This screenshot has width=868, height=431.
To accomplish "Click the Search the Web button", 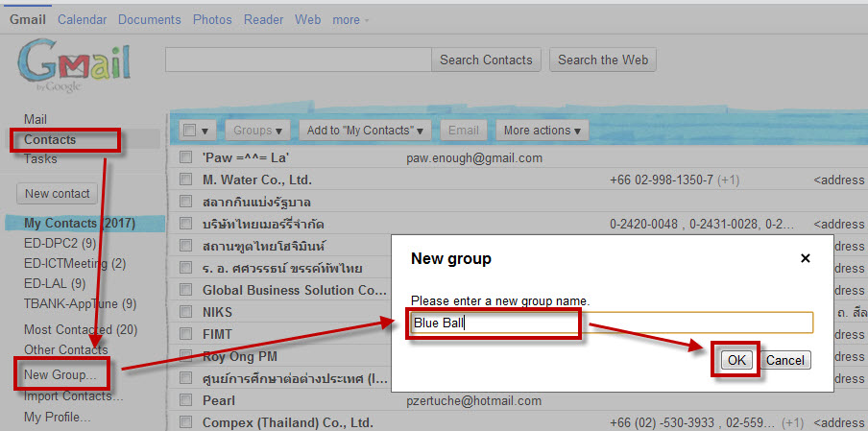I will pos(603,60).
